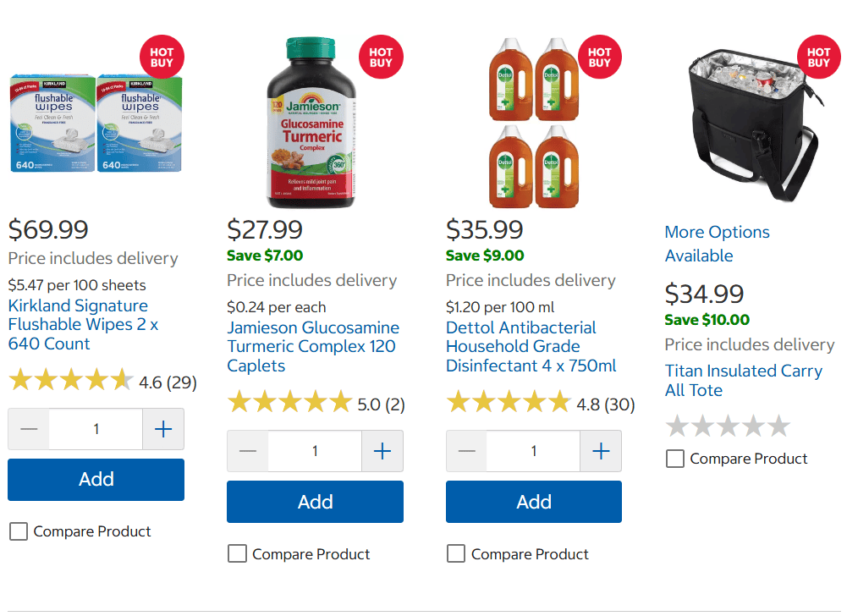Check Compare Product for Jamieson Glucosamine Turmeric

point(238,554)
